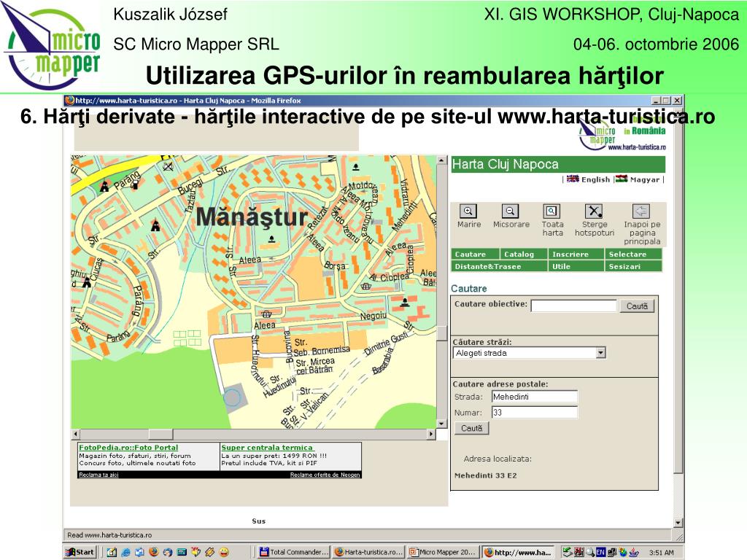Click the Harta Cluj Napoca green heading
Viewport: 747px width, 560px height.
point(558,164)
